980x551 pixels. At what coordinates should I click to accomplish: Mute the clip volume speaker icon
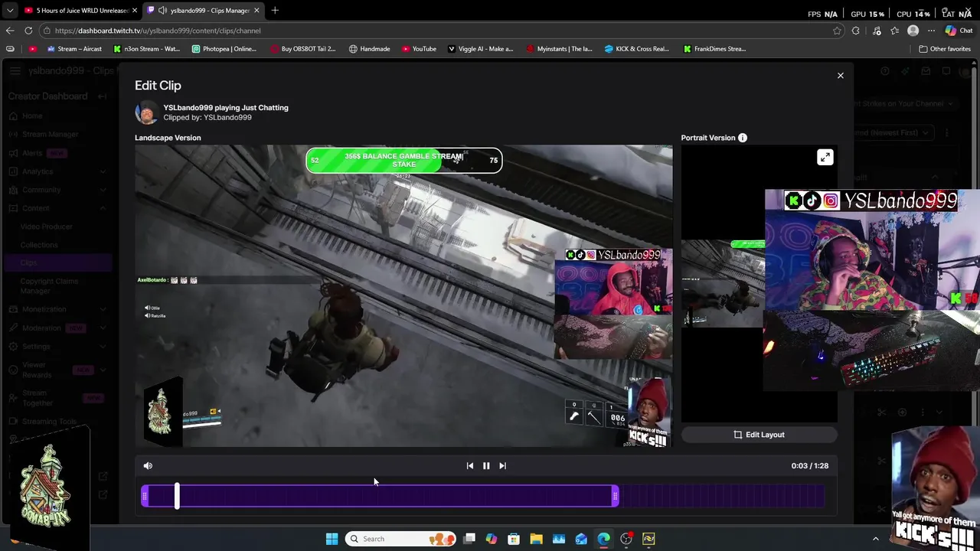(x=148, y=465)
